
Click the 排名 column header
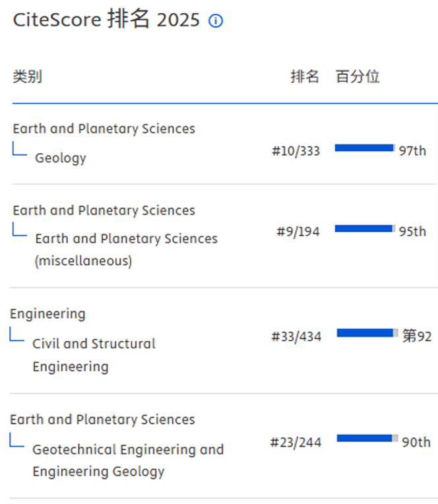point(305,77)
